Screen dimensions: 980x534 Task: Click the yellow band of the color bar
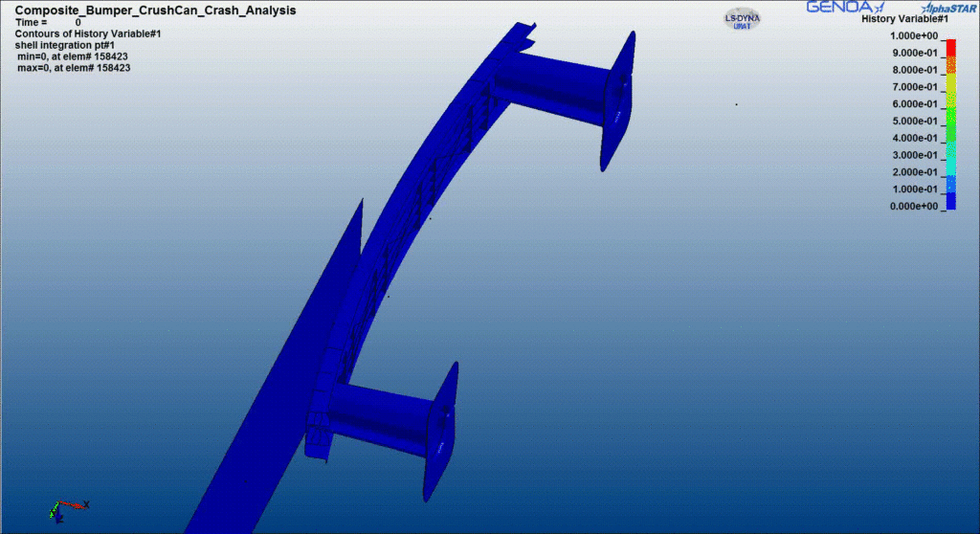coord(949,81)
